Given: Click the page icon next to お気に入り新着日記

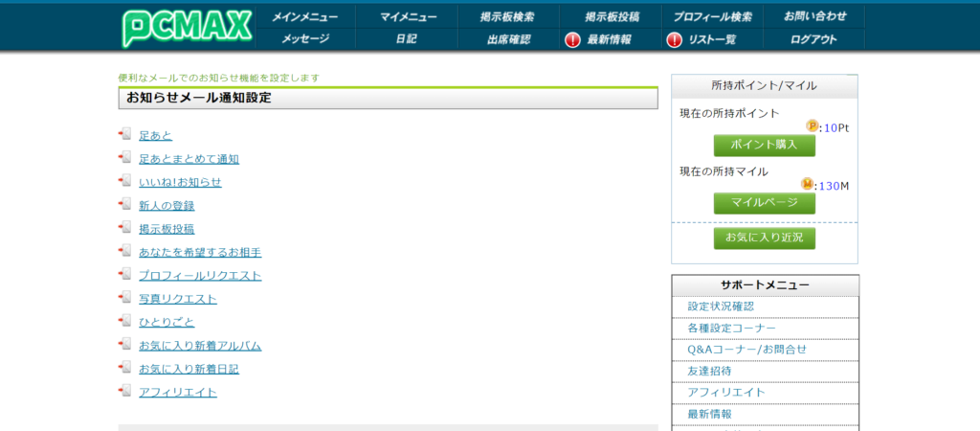Looking at the screenshot, I should [x=125, y=368].
